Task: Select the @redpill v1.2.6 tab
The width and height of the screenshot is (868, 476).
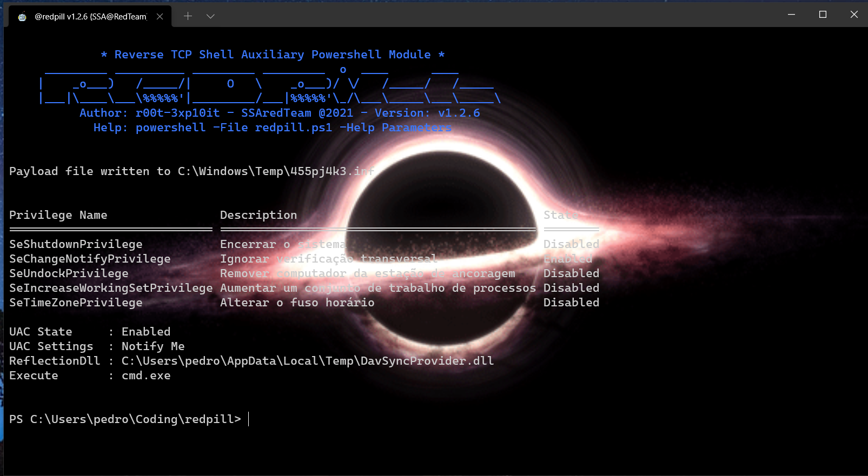Action: pos(90,16)
